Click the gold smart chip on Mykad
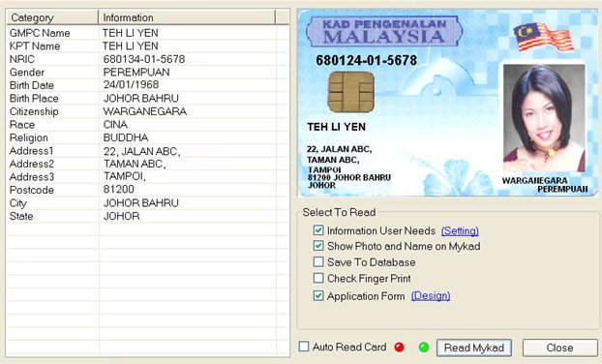Image resolution: width=602 pixels, height=364 pixels. [351, 92]
